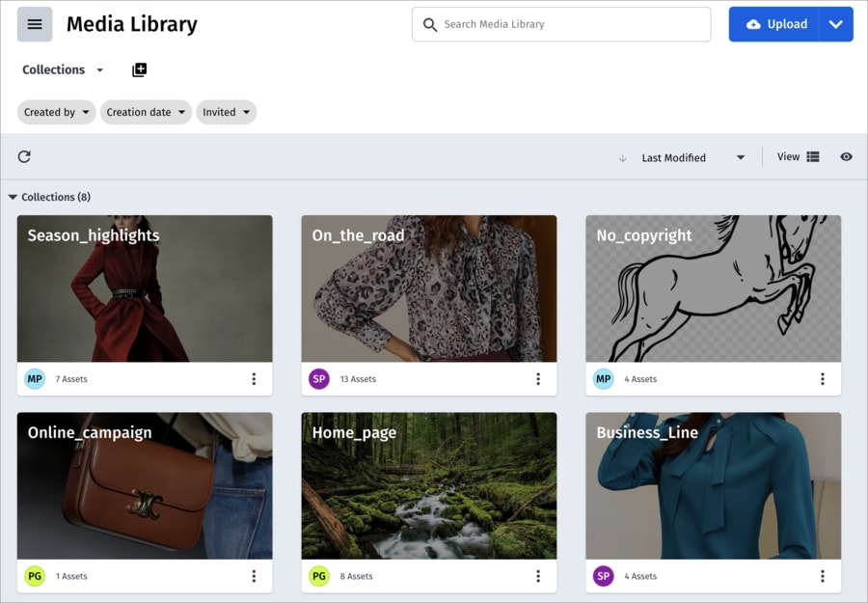The width and height of the screenshot is (868, 603).
Task: Open the Collections view selector menu
Action: pos(63,69)
